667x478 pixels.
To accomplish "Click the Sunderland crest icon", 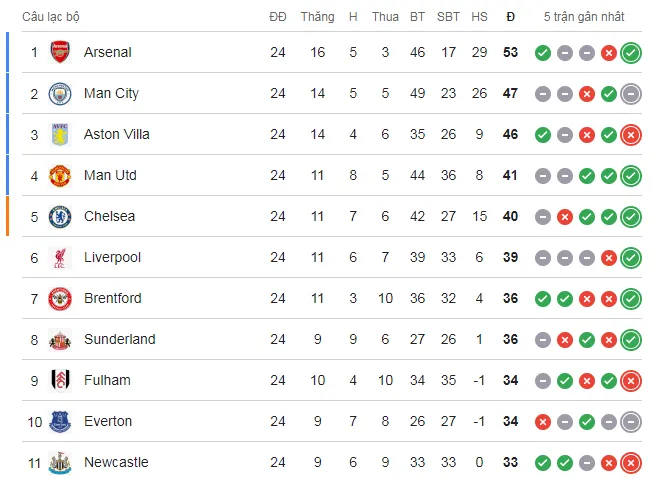I will coord(61,339).
